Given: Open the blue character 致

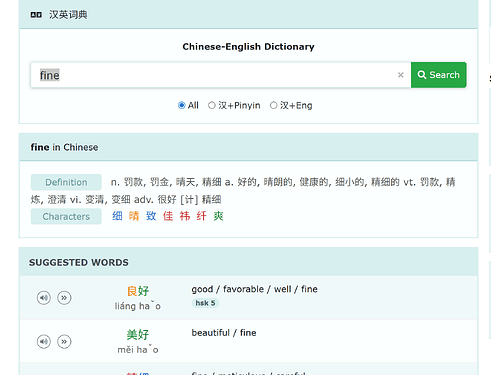Looking at the screenshot, I should (151, 216).
